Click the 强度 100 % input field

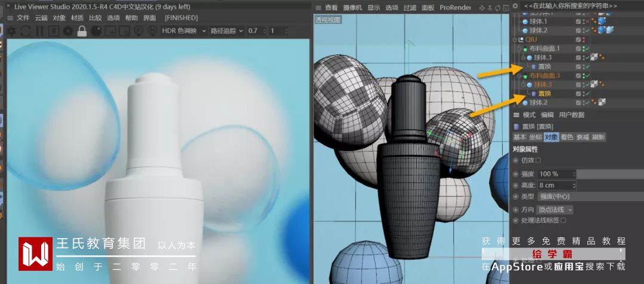pos(556,174)
